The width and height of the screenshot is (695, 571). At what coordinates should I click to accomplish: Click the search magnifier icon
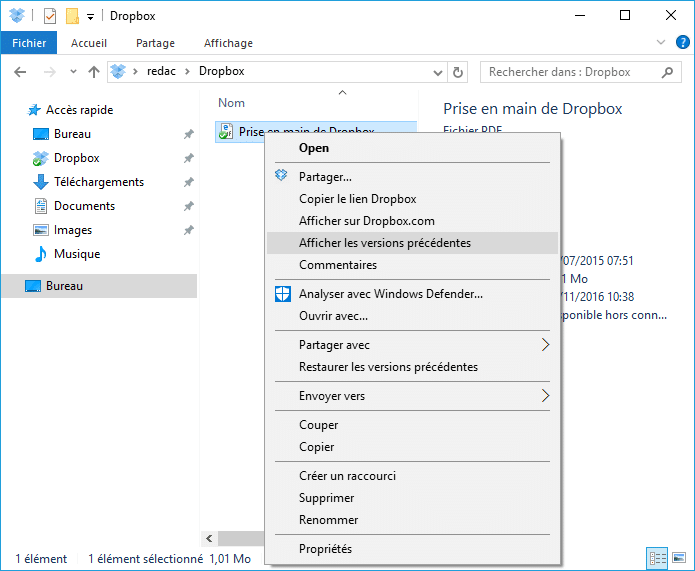tap(667, 72)
